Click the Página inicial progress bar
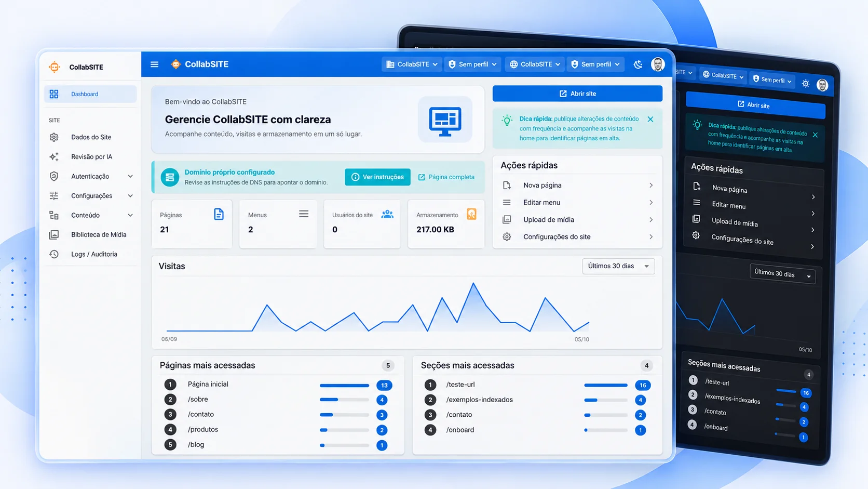Viewport: 868px width, 489px height. tap(344, 386)
